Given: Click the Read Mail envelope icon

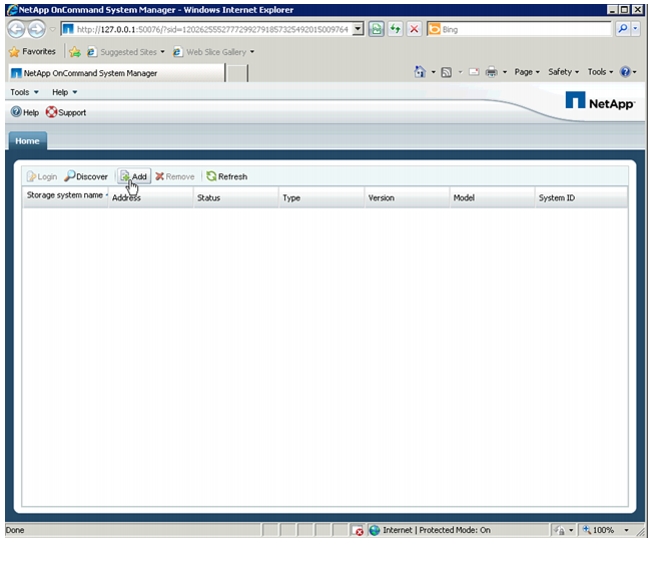Looking at the screenshot, I should [474, 72].
